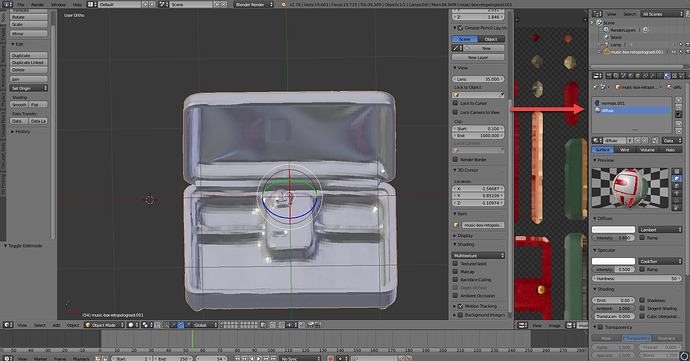The width and height of the screenshot is (690, 361).
Task: Open the Object Mode dropdown
Action: point(104,325)
